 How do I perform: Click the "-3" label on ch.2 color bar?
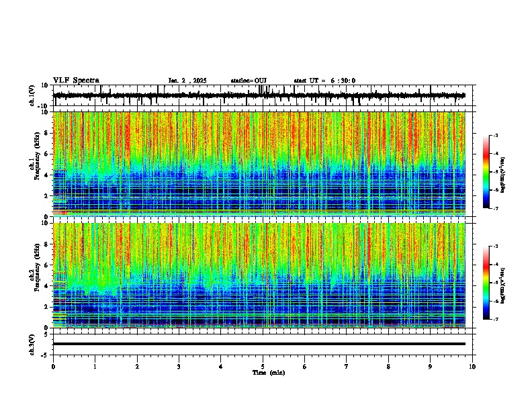click(496, 246)
